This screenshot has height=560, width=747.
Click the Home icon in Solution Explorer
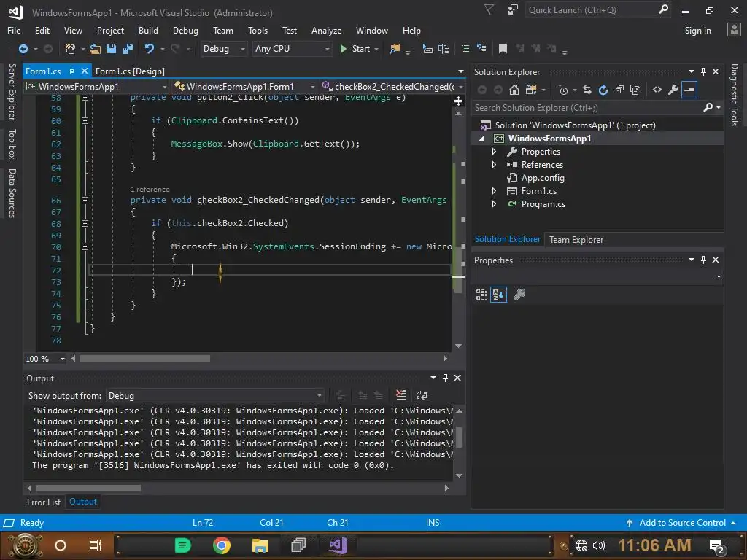[514, 90]
